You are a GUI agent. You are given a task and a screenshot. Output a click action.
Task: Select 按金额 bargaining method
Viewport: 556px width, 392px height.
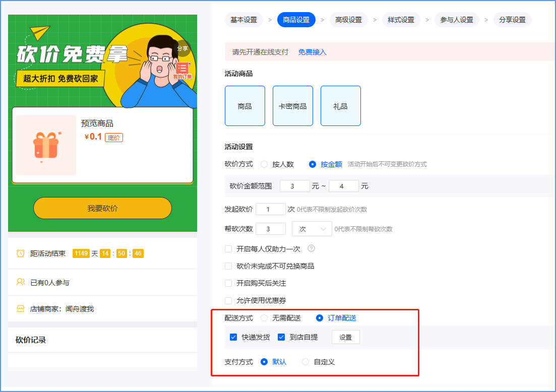tap(313, 164)
